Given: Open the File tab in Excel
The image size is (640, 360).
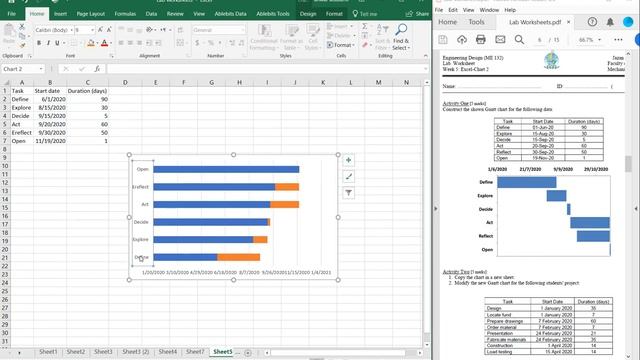Looking at the screenshot, I should tap(11, 14).
